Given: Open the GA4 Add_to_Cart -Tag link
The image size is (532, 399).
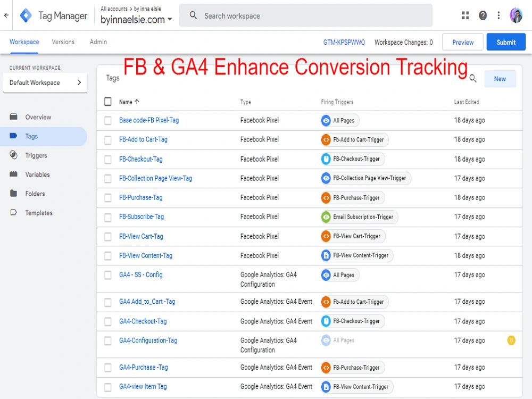Looking at the screenshot, I should tap(147, 302).
